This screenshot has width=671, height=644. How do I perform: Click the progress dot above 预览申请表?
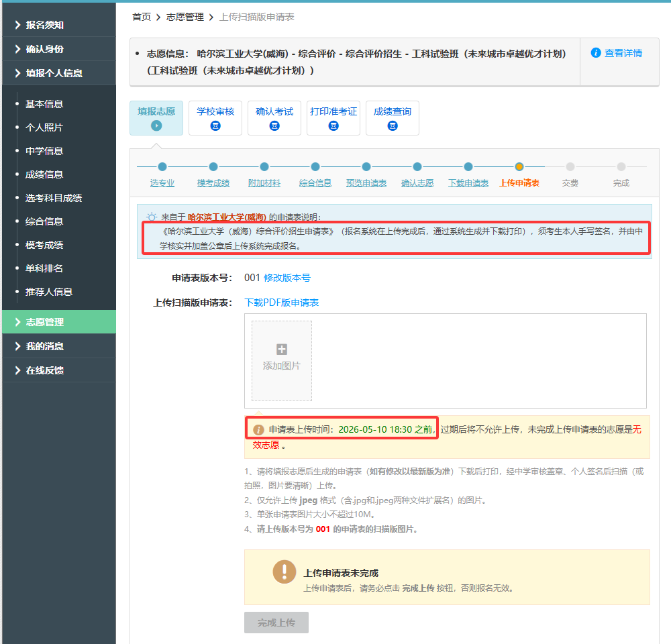366,167
